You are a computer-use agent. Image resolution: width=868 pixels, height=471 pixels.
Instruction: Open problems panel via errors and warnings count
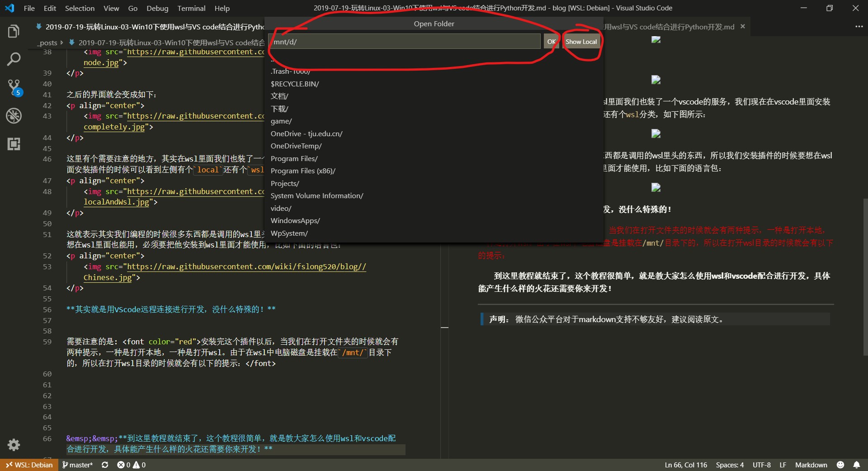click(x=131, y=465)
